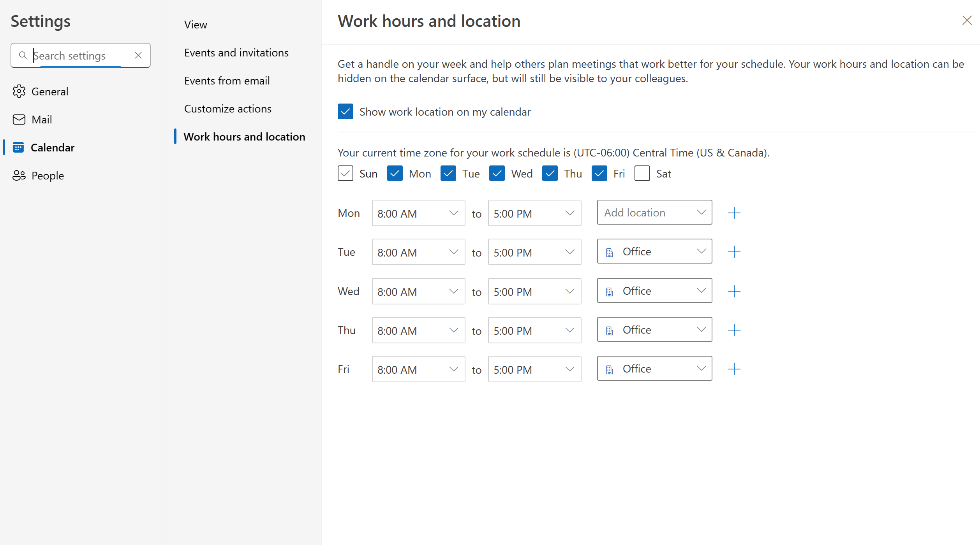The height and width of the screenshot is (545, 980).
Task: Open Monday end time dropdown
Action: click(x=535, y=213)
